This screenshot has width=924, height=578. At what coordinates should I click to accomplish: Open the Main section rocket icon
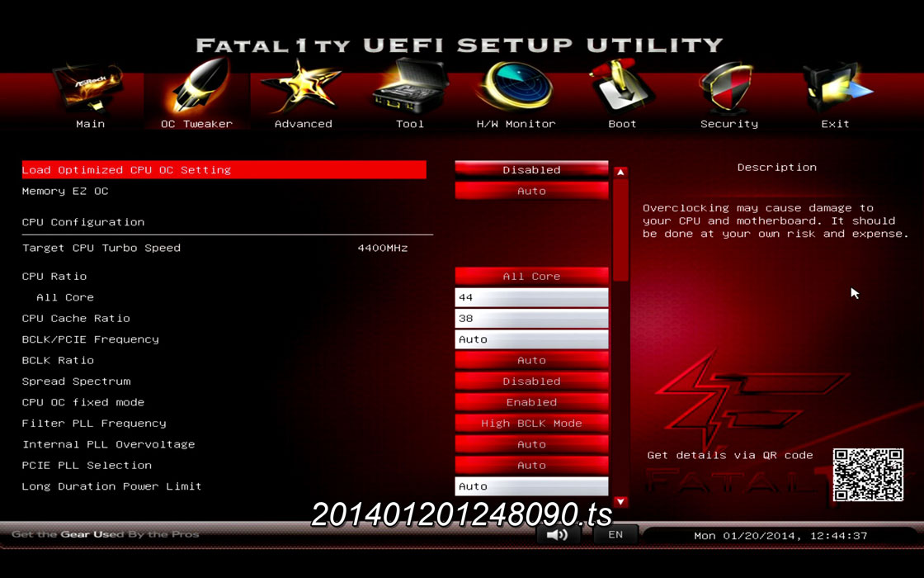pyautogui.click(x=89, y=91)
